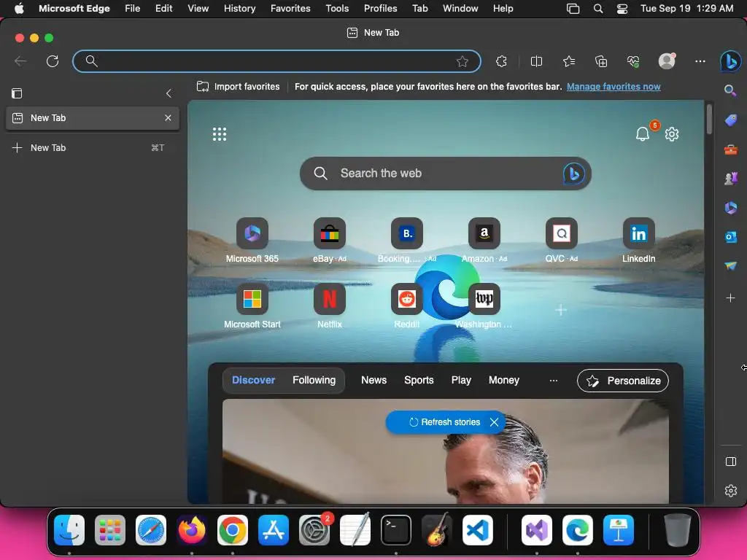The width and height of the screenshot is (747, 560).
Task: Open sidebar settings gear at bottom
Action: [x=731, y=491]
